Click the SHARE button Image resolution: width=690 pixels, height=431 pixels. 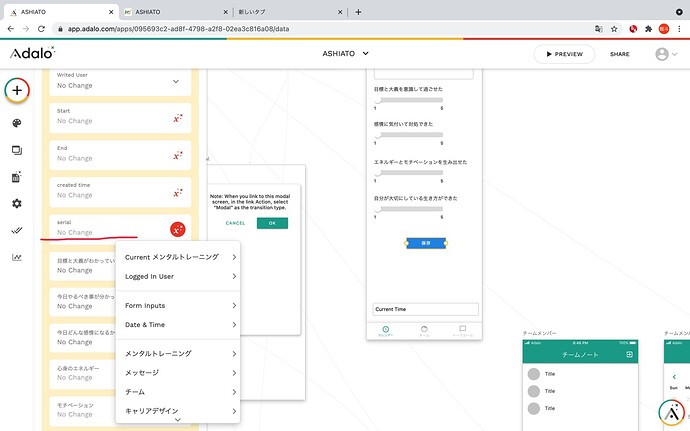pyautogui.click(x=620, y=54)
